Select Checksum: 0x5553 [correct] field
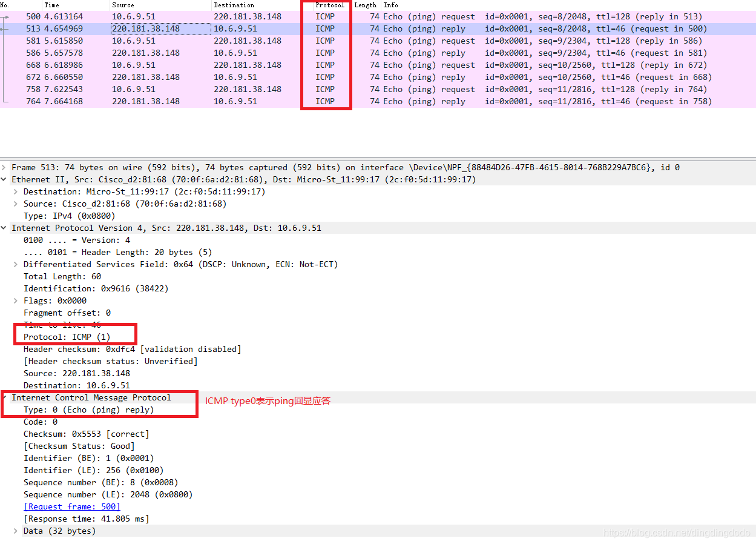The height and width of the screenshot is (544, 756). 87,434
